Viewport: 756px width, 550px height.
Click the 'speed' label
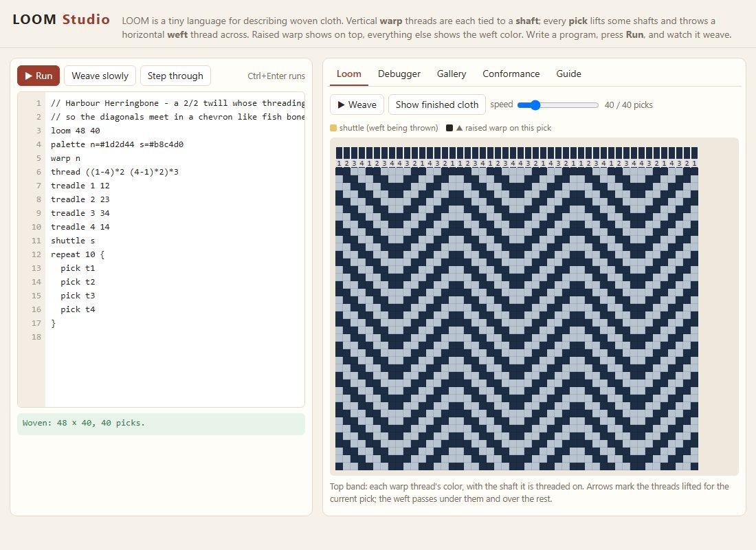[502, 104]
